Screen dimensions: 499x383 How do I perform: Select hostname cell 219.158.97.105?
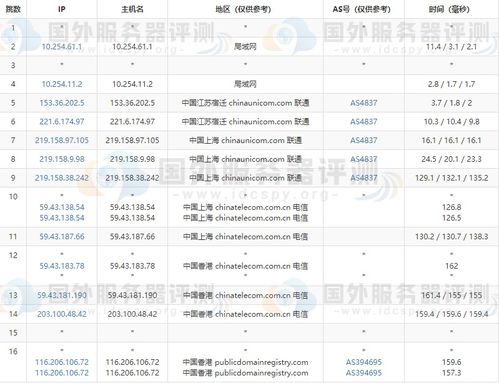[x=132, y=140]
